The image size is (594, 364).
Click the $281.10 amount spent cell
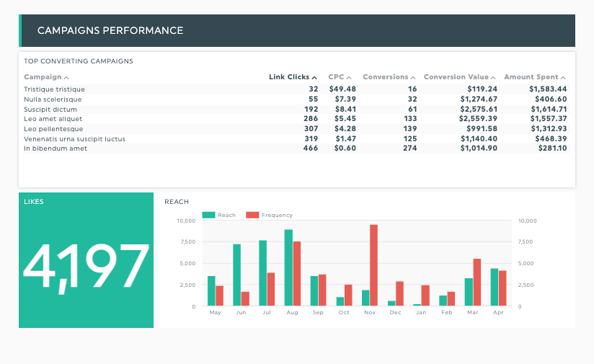click(553, 148)
